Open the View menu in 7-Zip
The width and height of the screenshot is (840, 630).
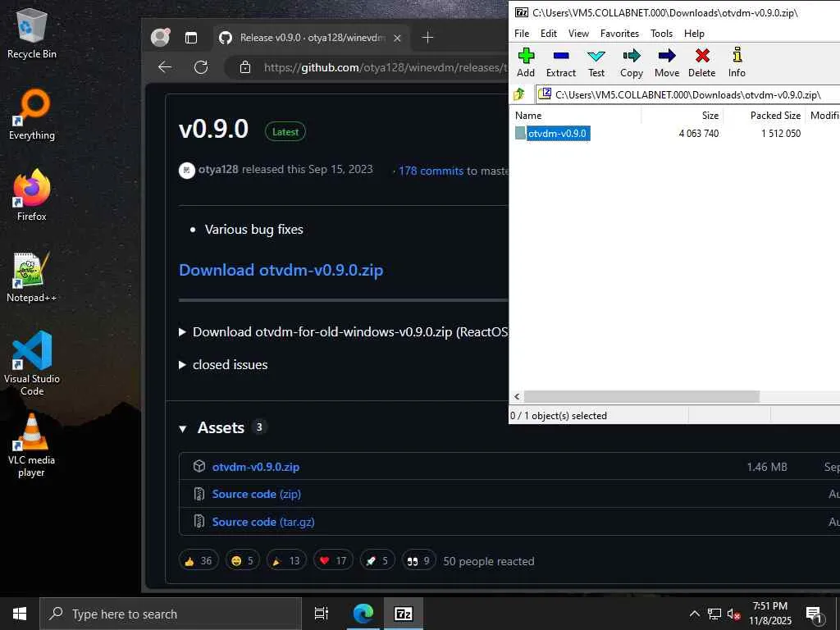tap(578, 33)
